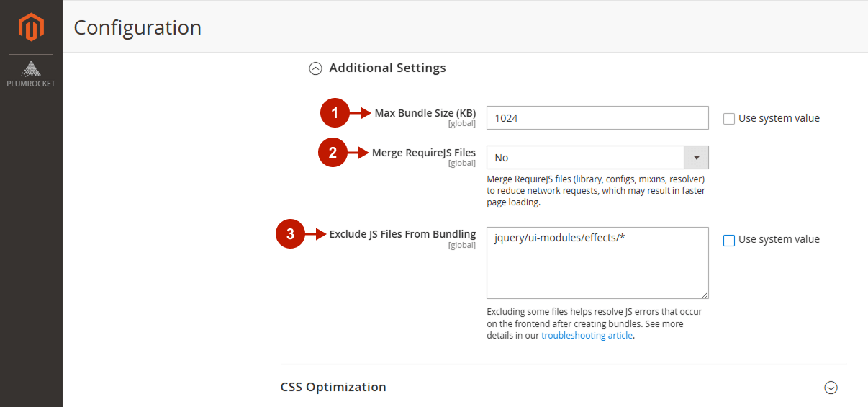The image size is (868, 407).
Task: Open the troubleshooting article link
Action: [587, 336]
